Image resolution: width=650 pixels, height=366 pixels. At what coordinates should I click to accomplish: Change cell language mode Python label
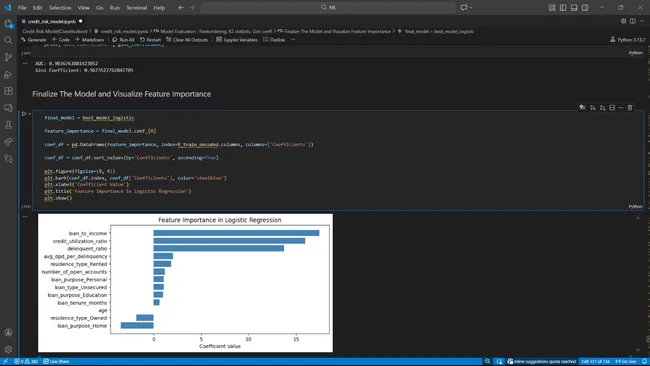(x=635, y=206)
